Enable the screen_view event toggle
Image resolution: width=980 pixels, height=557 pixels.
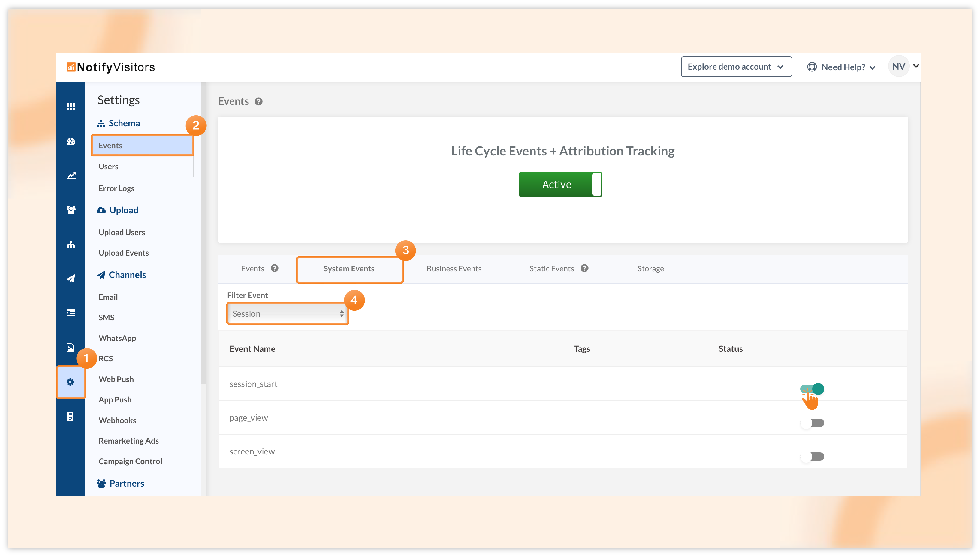click(x=812, y=456)
